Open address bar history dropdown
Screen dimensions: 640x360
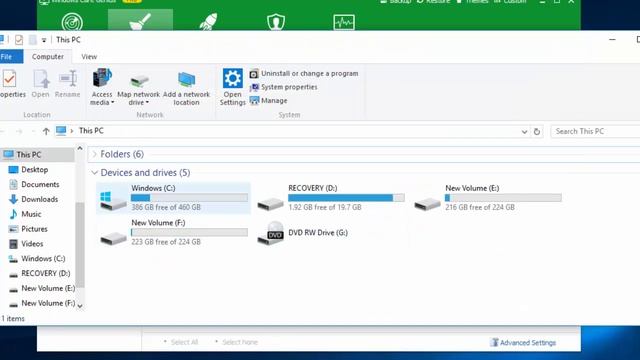click(x=524, y=131)
